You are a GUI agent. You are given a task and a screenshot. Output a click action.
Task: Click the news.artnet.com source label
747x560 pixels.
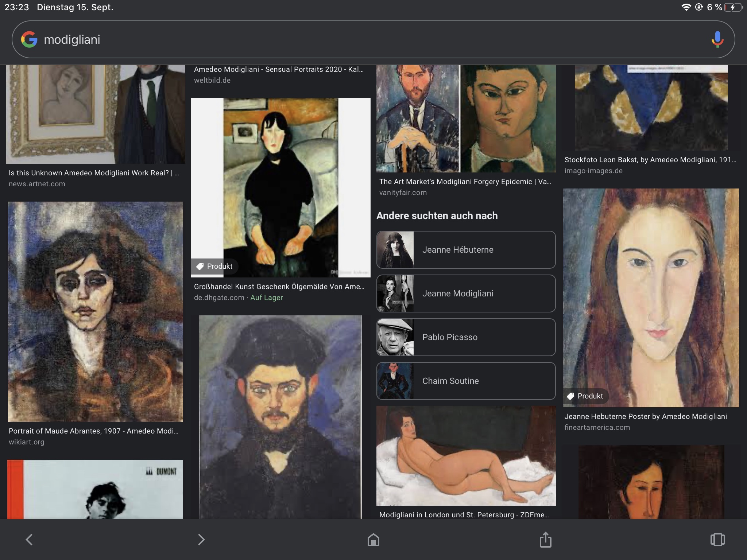click(37, 184)
